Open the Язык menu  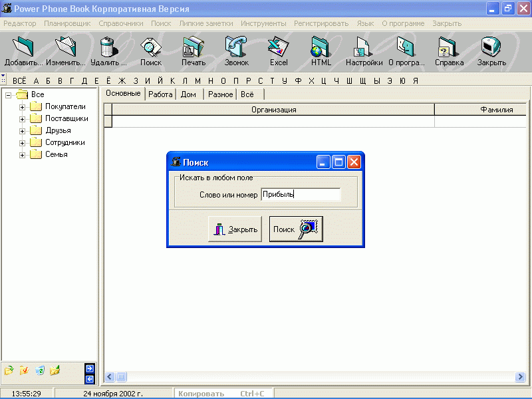point(365,23)
